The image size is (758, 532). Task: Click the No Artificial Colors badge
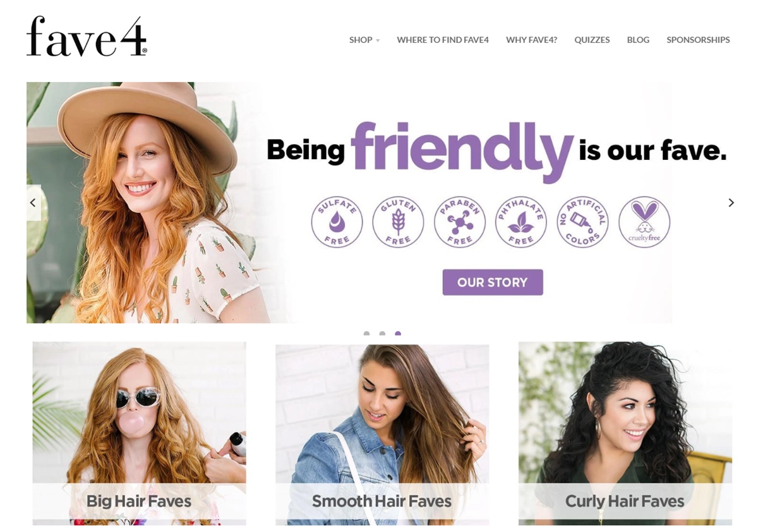(x=582, y=222)
